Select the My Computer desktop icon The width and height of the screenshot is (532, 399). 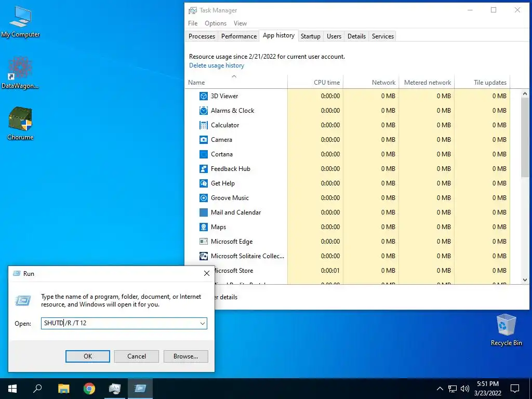[x=20, y=22]
